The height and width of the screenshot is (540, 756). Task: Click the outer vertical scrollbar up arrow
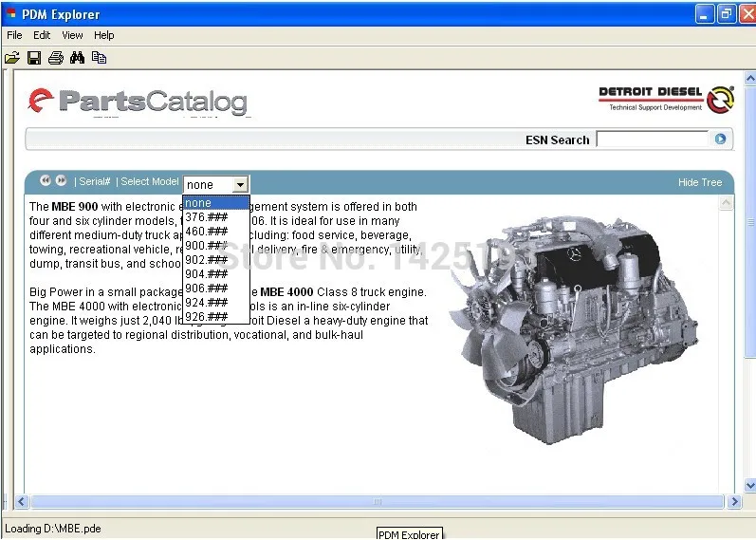coord(750,78)
